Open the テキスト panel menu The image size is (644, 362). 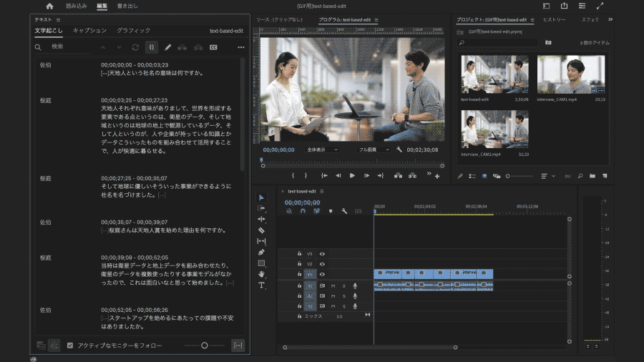[59, 20]
